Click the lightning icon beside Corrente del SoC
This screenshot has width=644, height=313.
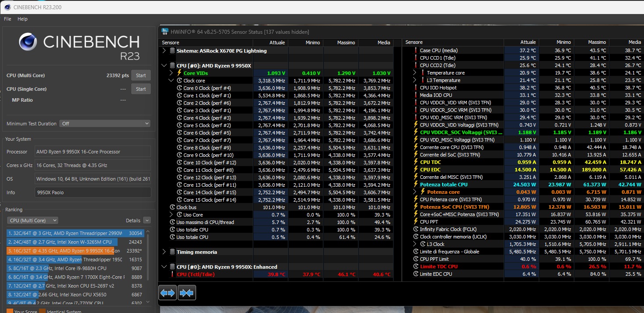coord(416,155)
